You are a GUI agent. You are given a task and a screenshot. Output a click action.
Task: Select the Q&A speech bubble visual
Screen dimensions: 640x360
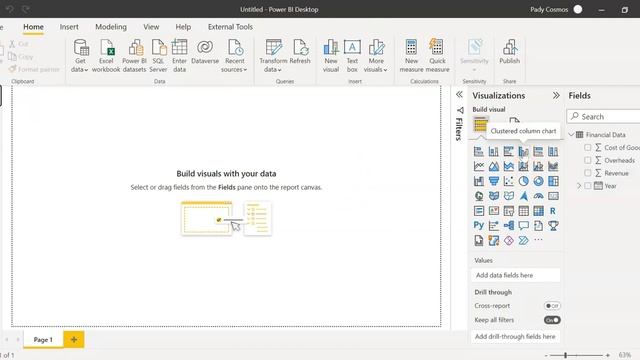click(523, 226)
